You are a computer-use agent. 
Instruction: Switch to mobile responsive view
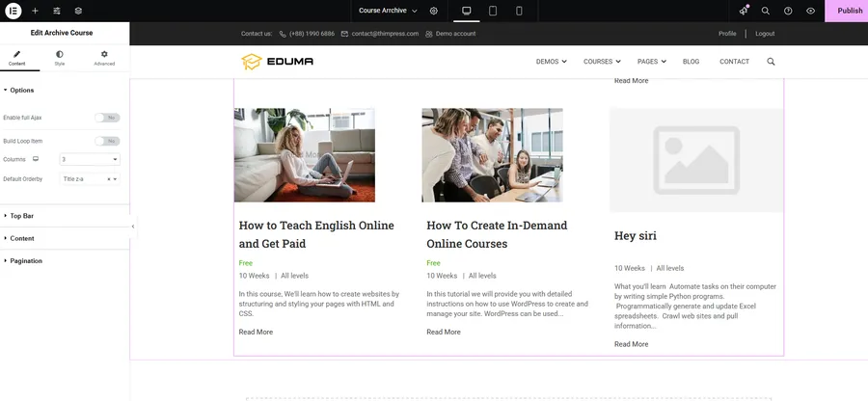(519, 11)
